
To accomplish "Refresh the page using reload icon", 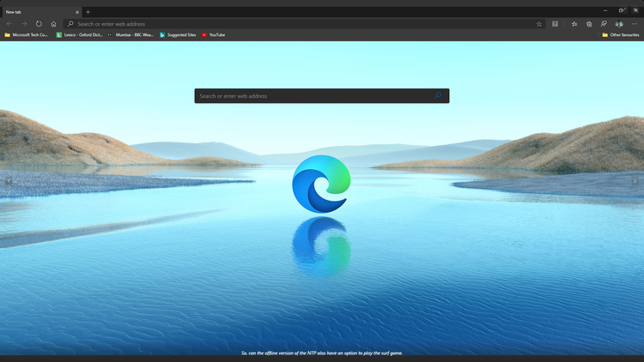I will [x=39, y=24].
